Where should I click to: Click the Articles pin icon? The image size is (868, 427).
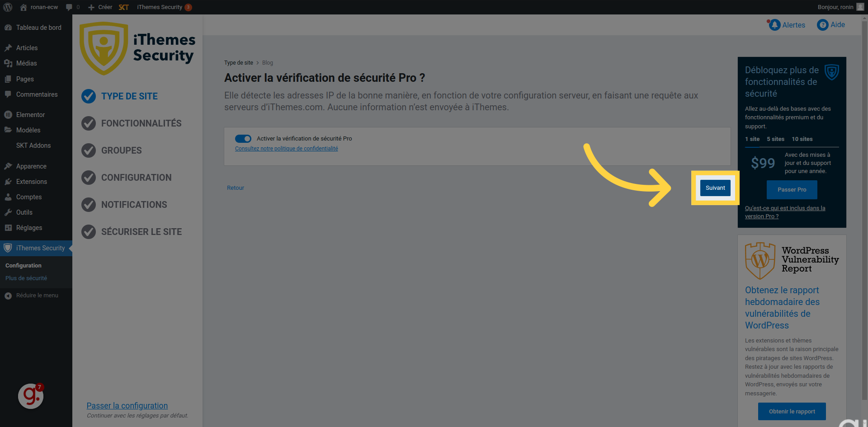8,48
